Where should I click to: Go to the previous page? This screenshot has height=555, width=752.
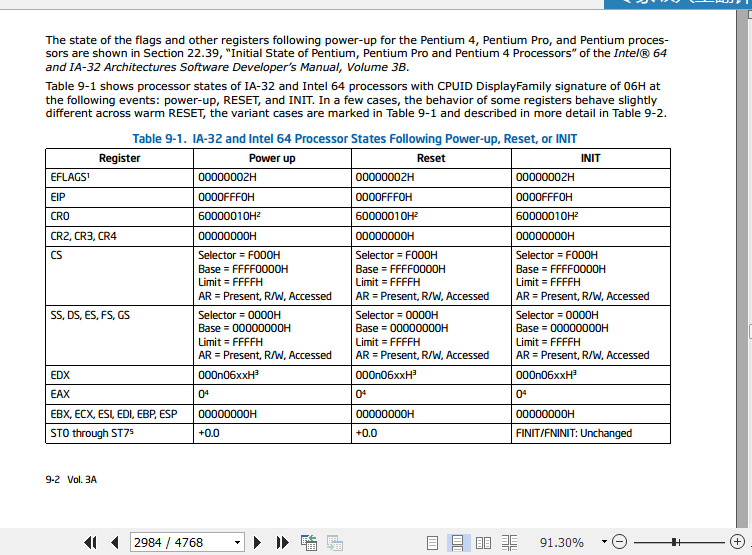coord(115,543)
